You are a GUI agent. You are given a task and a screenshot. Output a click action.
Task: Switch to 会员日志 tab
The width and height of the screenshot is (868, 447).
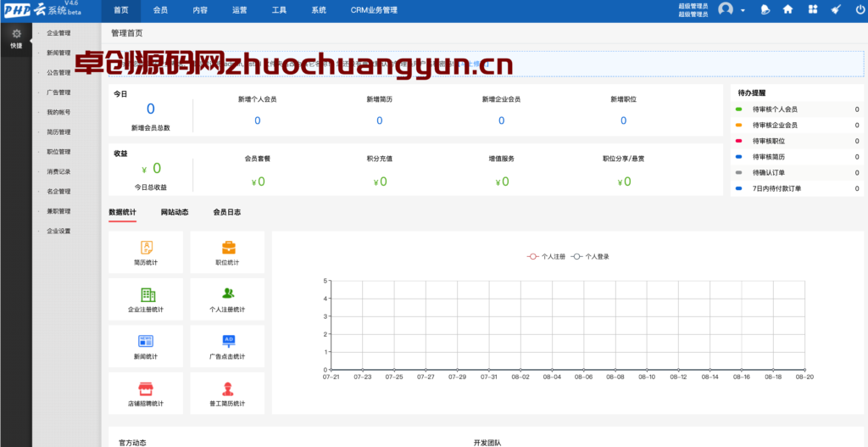pos(227,212)
